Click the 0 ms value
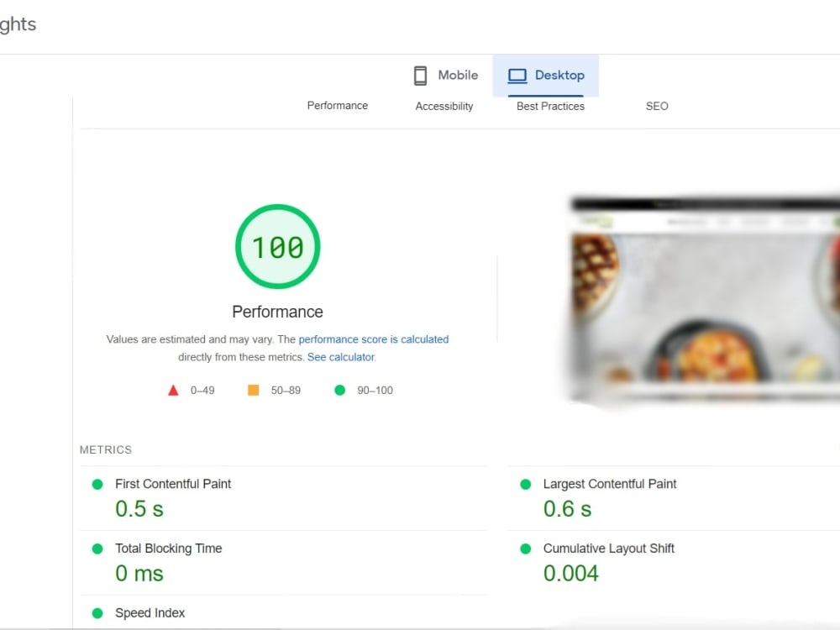This screenshot has width=840, height=630. click(x=139, y=574)
